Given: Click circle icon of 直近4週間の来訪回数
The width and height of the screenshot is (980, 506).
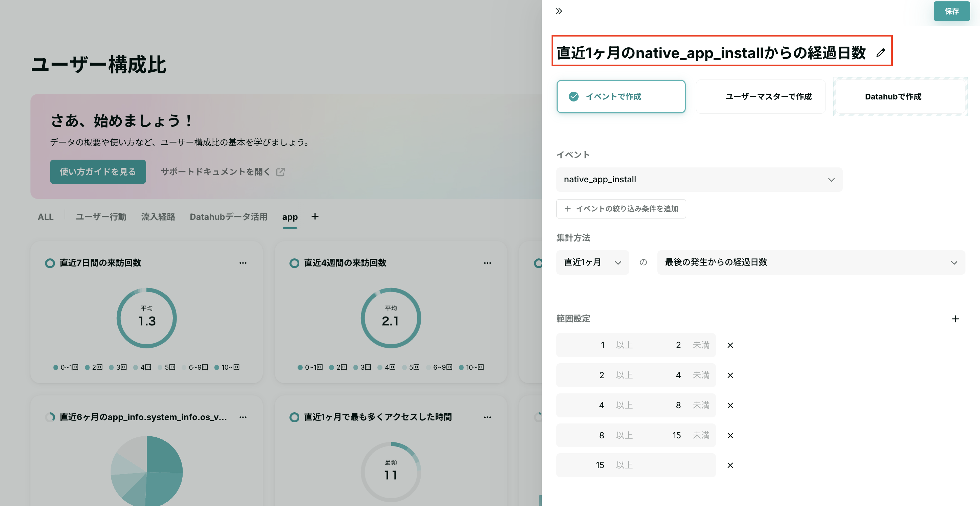Looking at the screenshot, I should pos(294,263).
